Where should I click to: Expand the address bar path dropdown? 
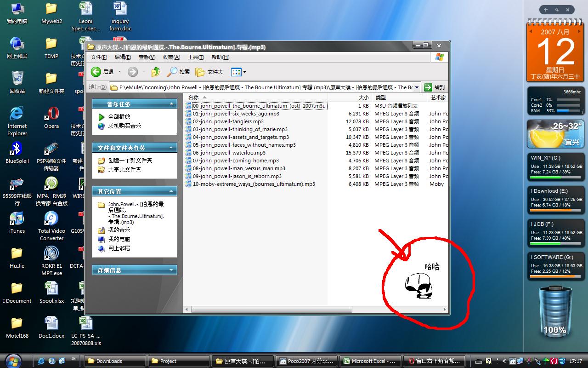[417, 87]
